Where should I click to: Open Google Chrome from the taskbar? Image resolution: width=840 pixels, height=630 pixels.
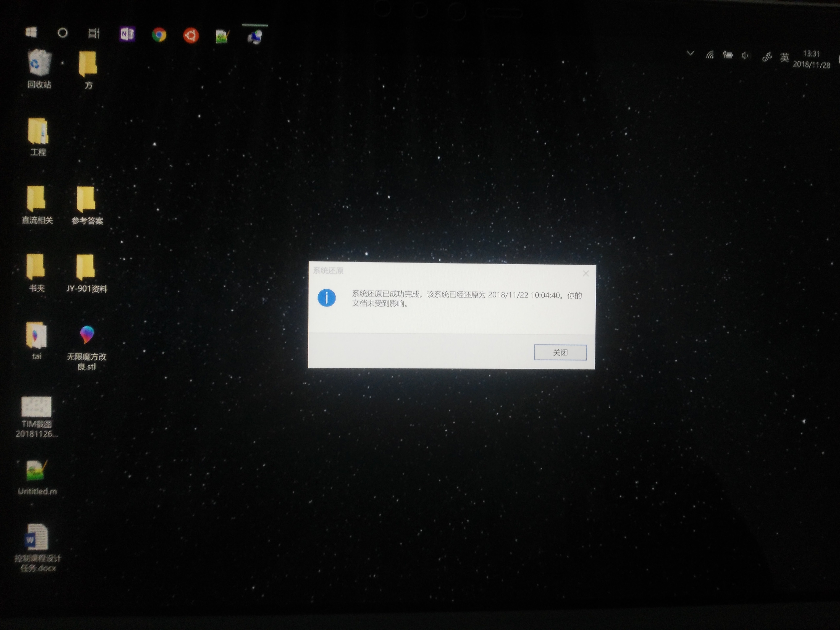coord(159,35)
